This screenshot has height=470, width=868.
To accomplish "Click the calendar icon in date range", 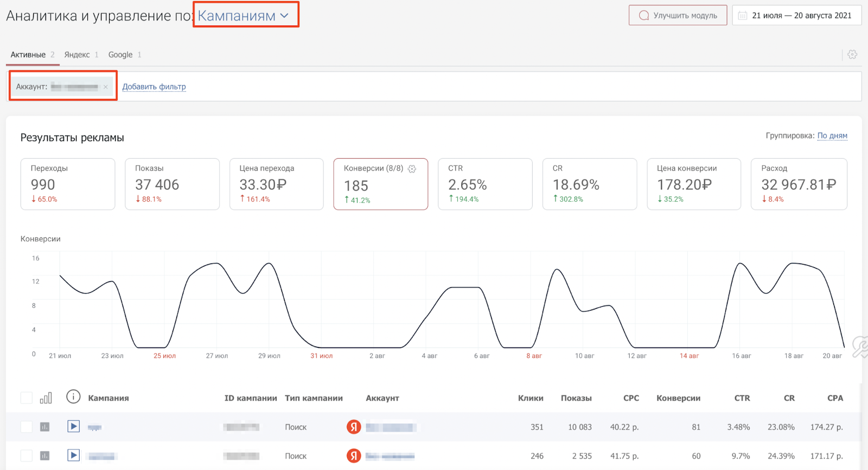I will [742, 16].
